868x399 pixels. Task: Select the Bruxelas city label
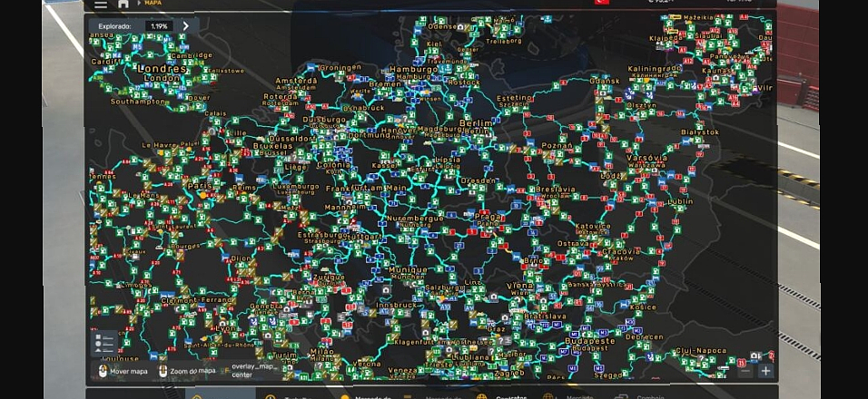(272, 146)
